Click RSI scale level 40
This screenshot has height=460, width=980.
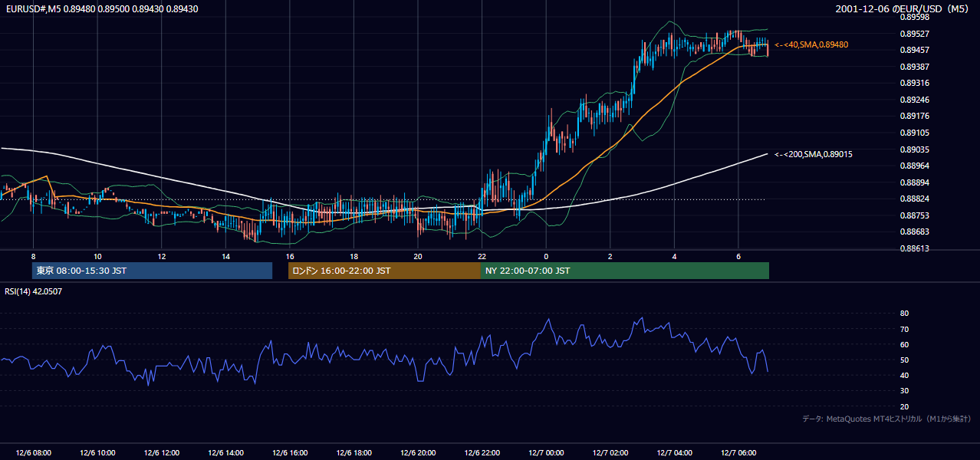(904, 375)
